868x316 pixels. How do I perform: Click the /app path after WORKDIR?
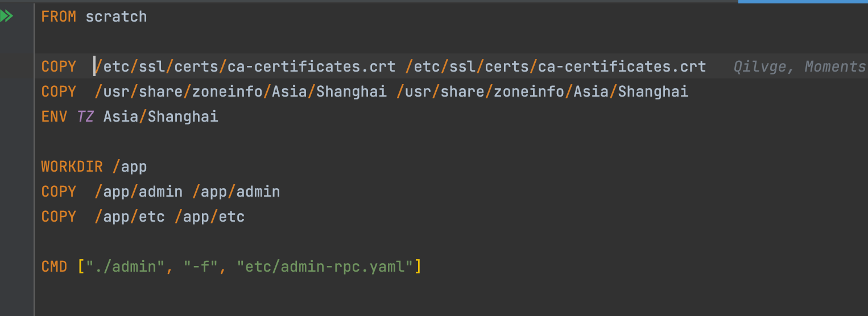[x=130, y=167]
